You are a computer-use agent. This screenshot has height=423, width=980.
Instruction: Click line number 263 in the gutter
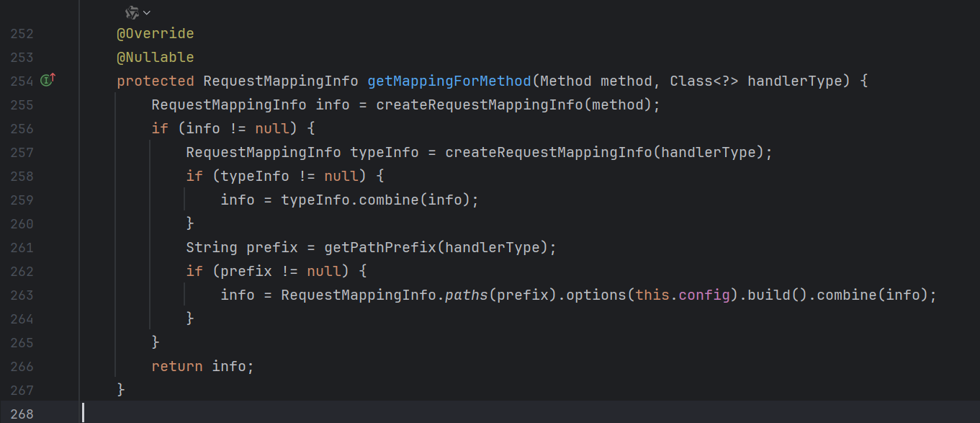pyautogui.click(x=22, y=295)
